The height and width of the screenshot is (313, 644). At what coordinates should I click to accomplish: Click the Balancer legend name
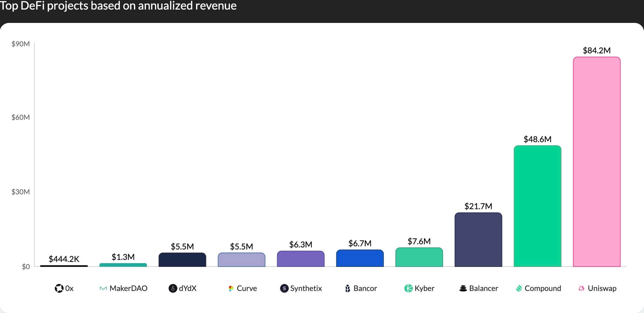coord(484,288)
